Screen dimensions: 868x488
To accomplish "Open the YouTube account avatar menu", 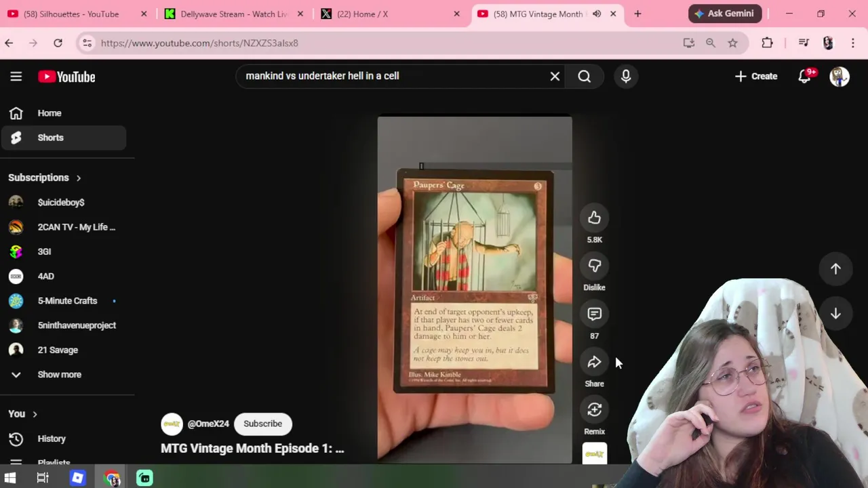I will pyautogui.click(x=840, y=77).
